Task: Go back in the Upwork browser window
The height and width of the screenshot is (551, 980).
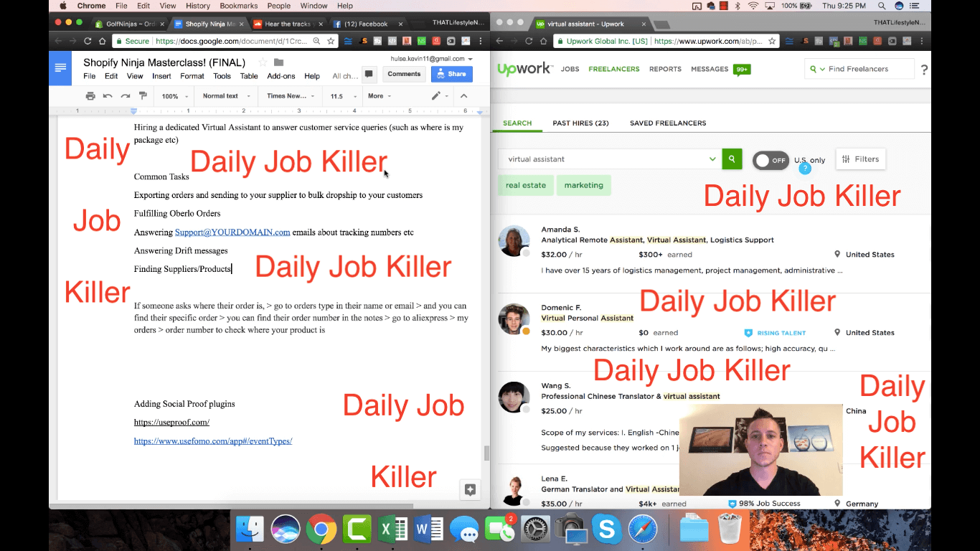Action: 500,41
